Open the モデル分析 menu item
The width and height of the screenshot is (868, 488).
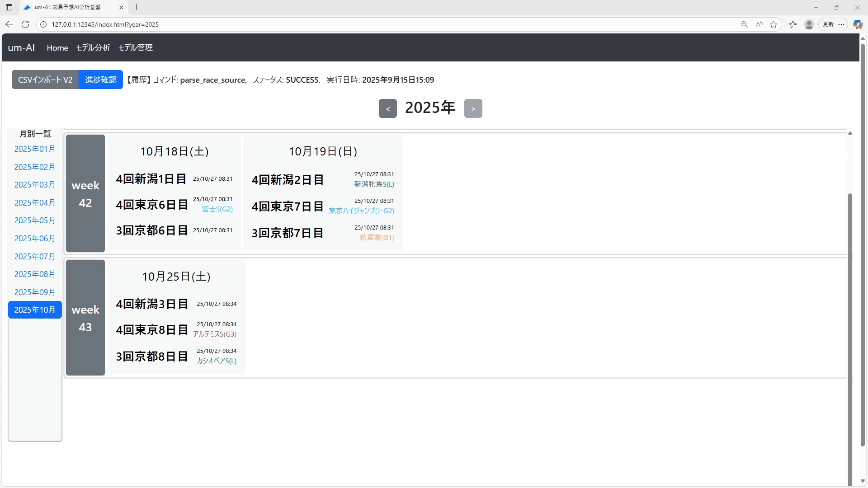[93, 47]
